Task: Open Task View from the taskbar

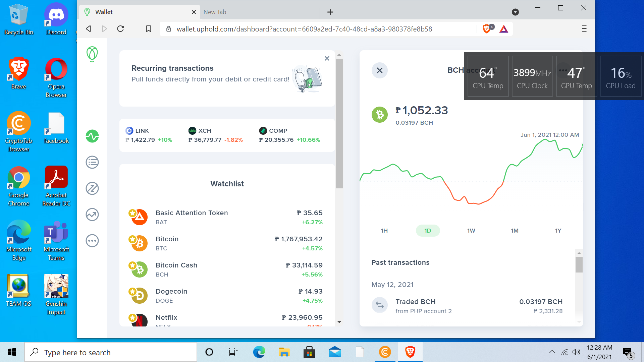Action: pyautogui.click(x=233, y=352)
